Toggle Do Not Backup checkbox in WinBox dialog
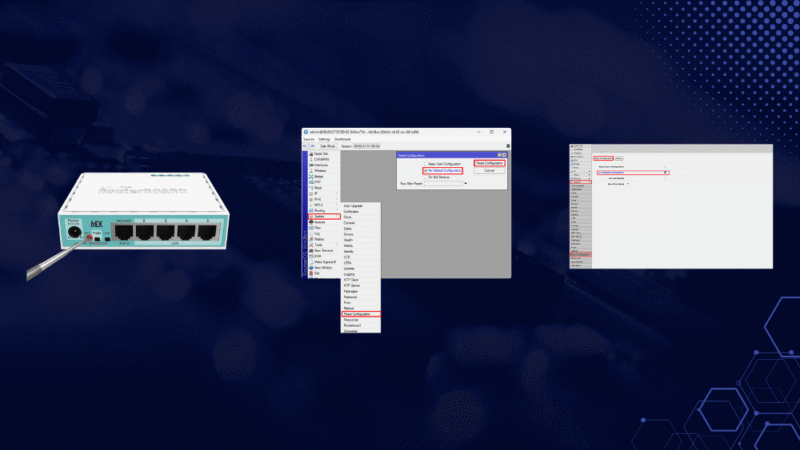Viewport: 800px width, 450px height. click(x=426, y=177)
